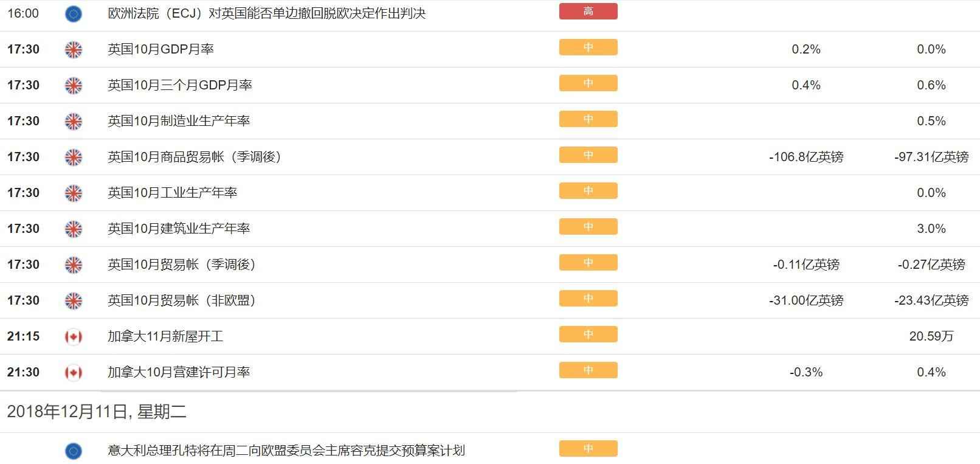Select the 20.59万 previous value

point(931,336)
